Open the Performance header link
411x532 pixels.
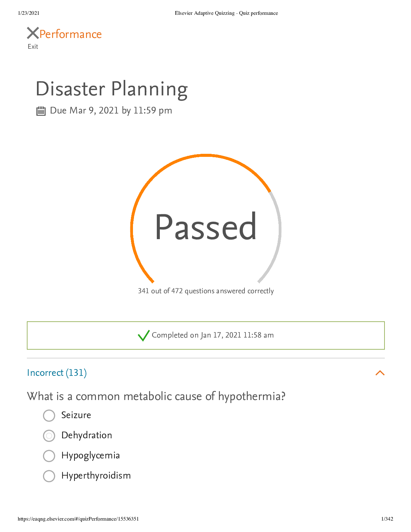(x=71, y=34)
